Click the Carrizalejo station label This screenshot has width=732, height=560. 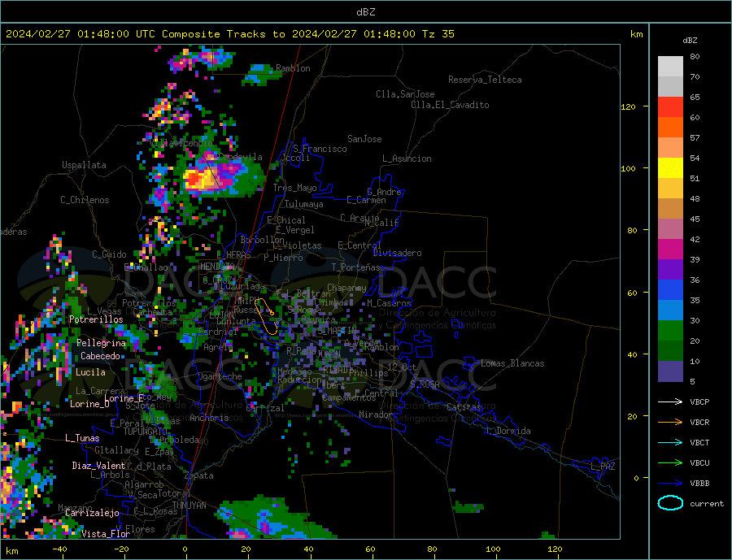click(x=92, y=513)
